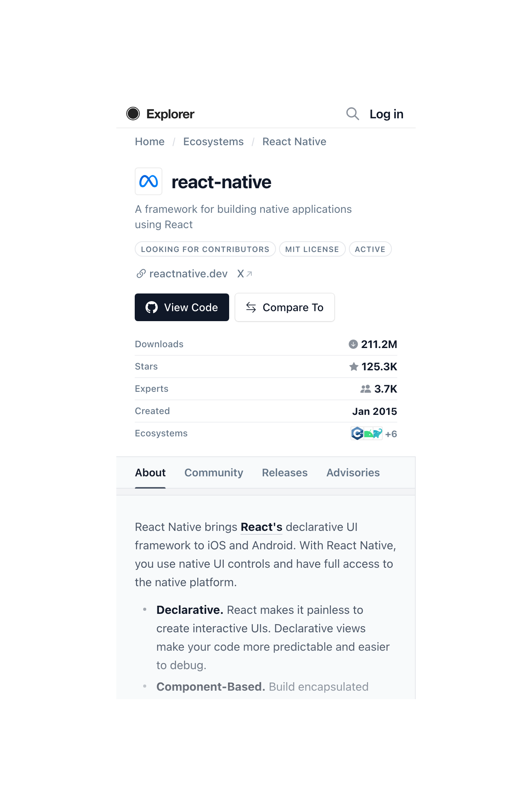Click the Experts row label

point(152,389)
